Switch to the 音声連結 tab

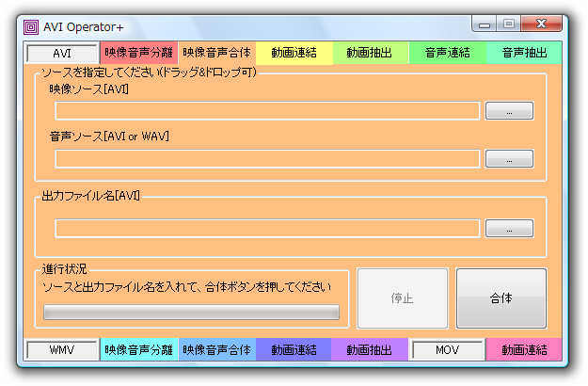pyautogui.click(x=448, y=53)
